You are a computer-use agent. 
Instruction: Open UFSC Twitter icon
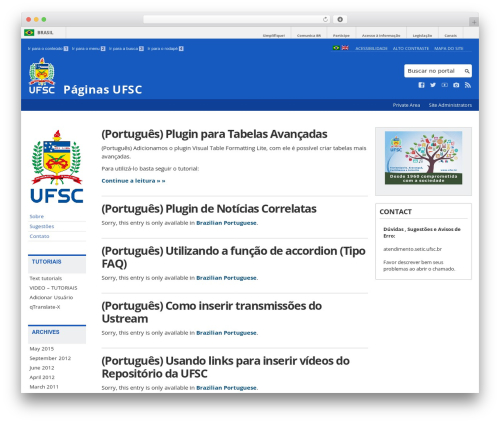[433, 85]
